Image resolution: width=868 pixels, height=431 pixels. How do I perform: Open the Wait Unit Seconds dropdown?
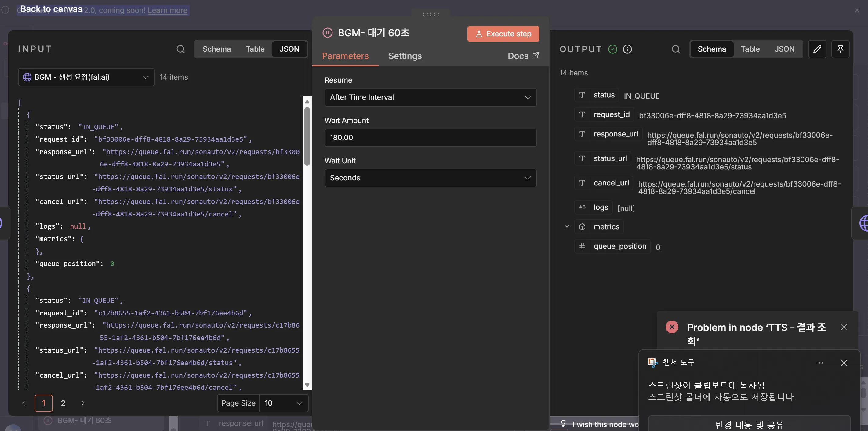430,178
